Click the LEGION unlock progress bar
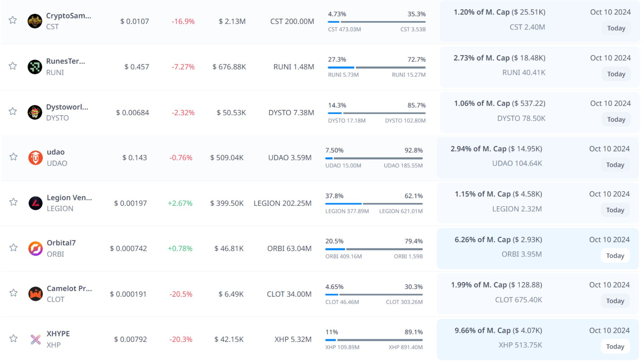 coord(374,203)
